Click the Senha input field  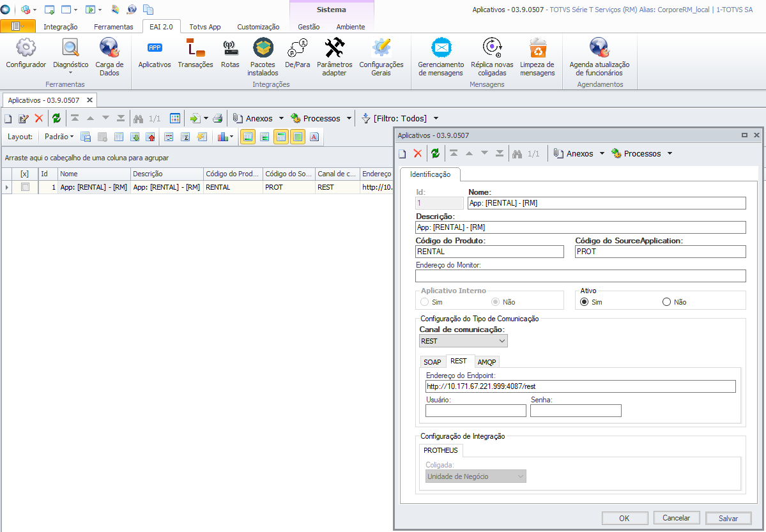click(576, 411)
